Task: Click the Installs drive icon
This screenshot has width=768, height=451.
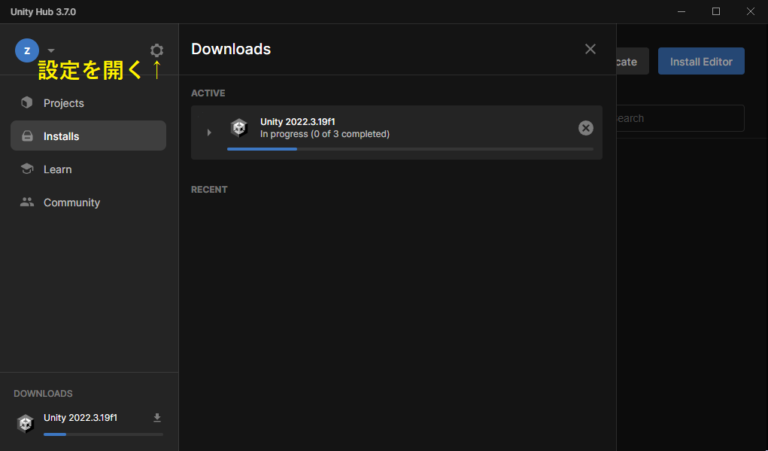Action: pyautogui.click(x=27, y=136)
